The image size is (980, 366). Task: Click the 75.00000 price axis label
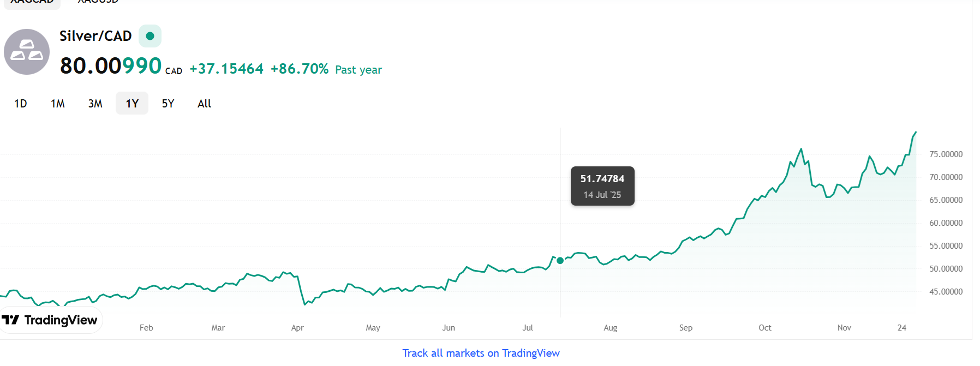(x=946, y=154)
